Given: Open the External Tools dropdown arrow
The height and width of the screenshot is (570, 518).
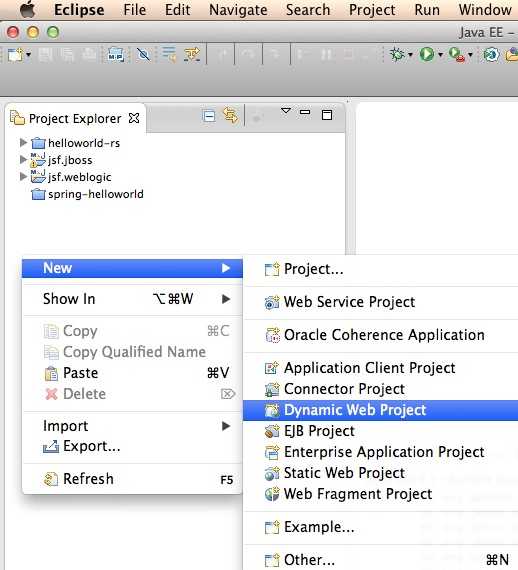Looking at the screenshot, I should 470,55.
